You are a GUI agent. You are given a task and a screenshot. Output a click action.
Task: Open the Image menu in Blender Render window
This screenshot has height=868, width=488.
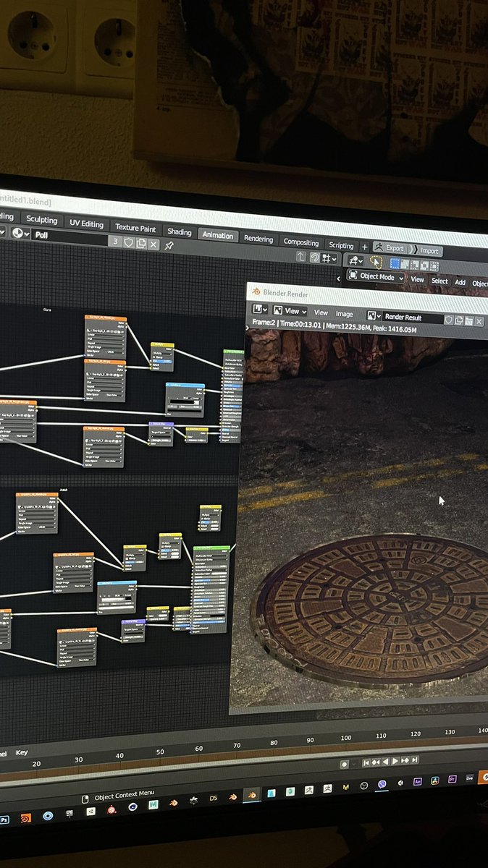344,314
